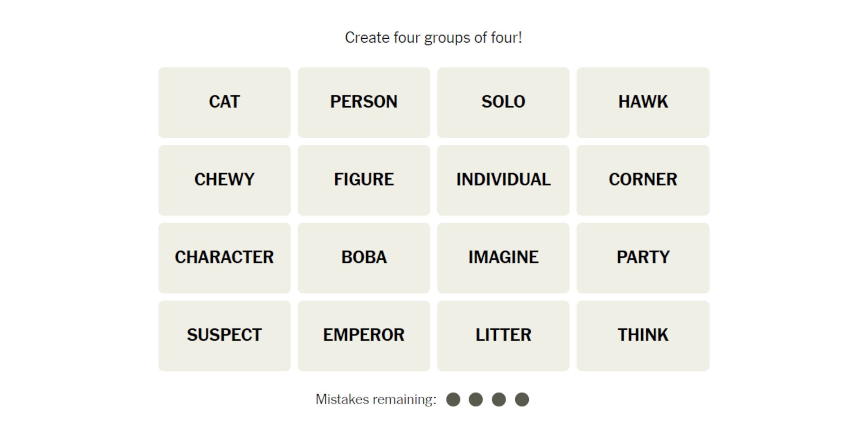
Task: Pick the CORNER word tile
Action: [x=643, y=180]
